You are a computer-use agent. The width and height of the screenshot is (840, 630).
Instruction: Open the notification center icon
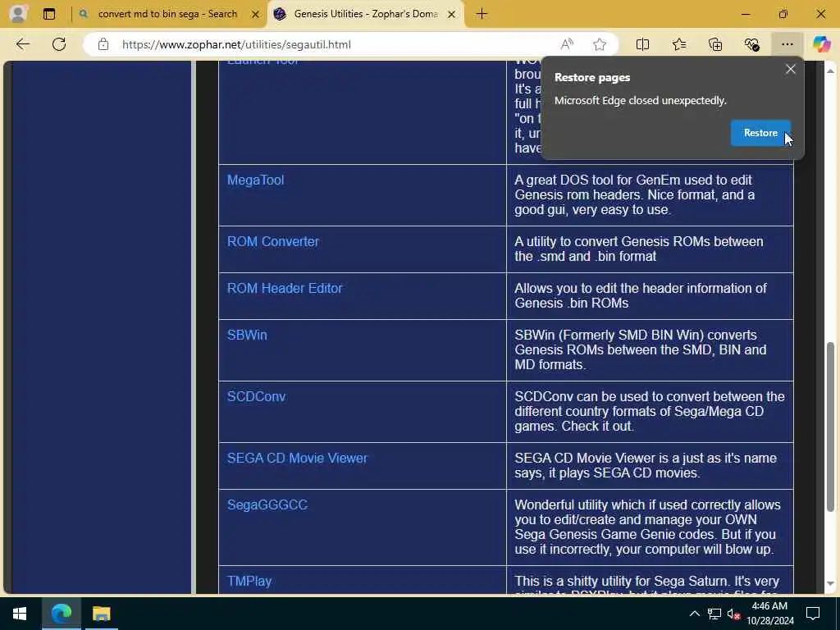tap(813, 614)
